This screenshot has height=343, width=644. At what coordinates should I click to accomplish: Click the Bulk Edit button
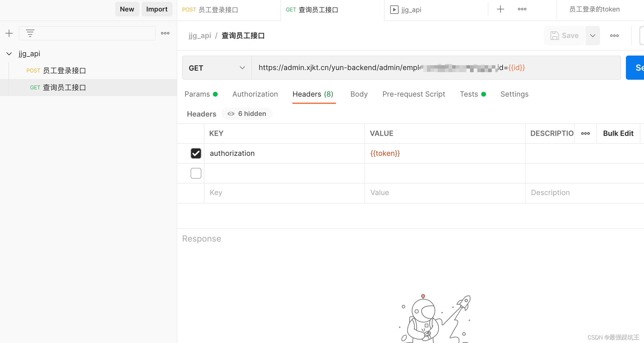[x=618, y=133]
